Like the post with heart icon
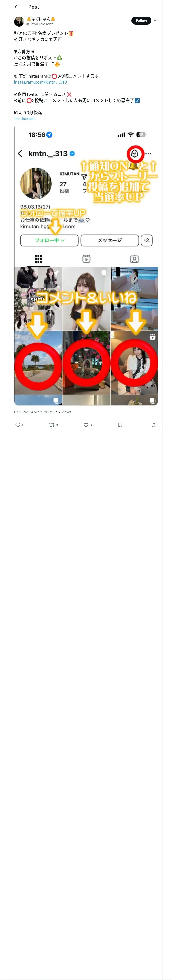 pyautogui.click(x=86, y=425)
